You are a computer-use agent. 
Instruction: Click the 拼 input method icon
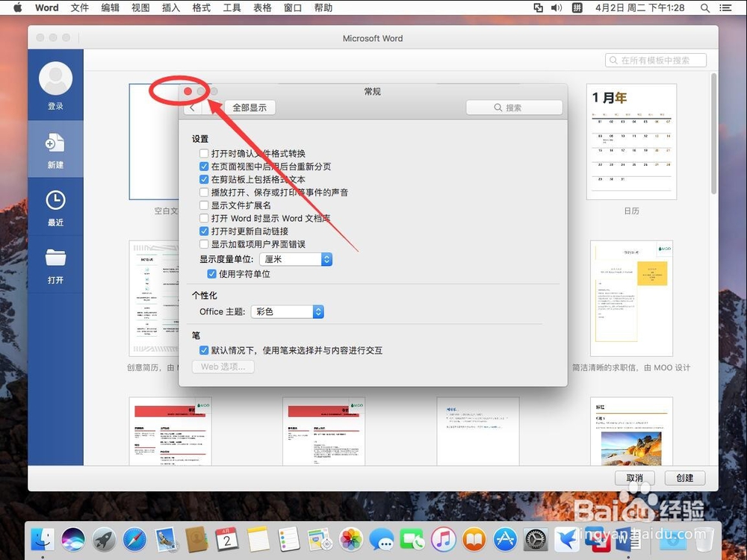(x=577, y=7)
